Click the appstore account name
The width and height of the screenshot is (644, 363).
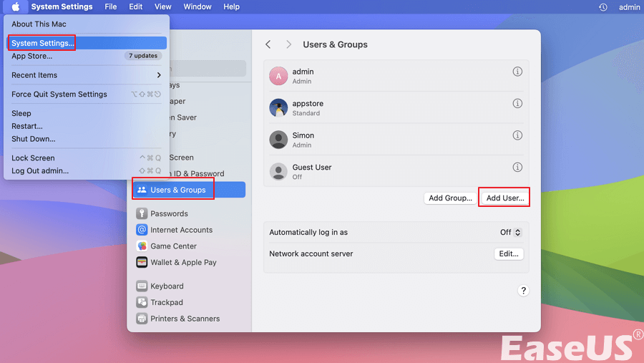(x=308, y=104)
